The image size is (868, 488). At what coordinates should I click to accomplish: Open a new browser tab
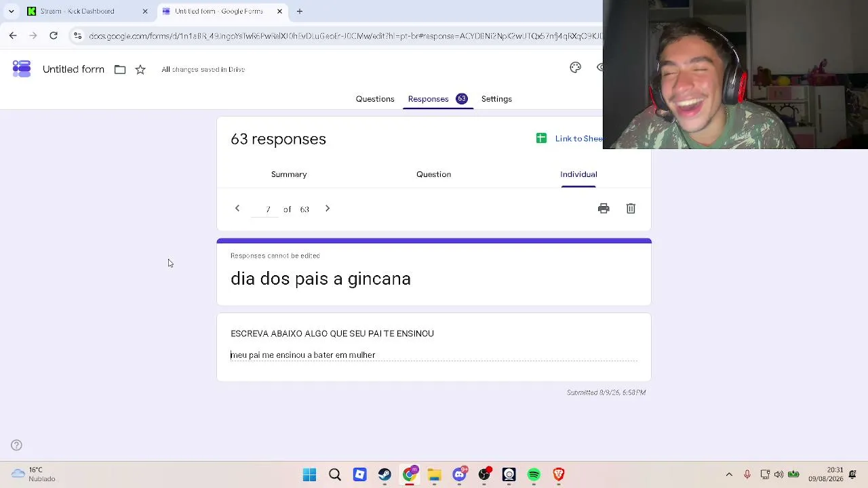[x=299, y=11]
